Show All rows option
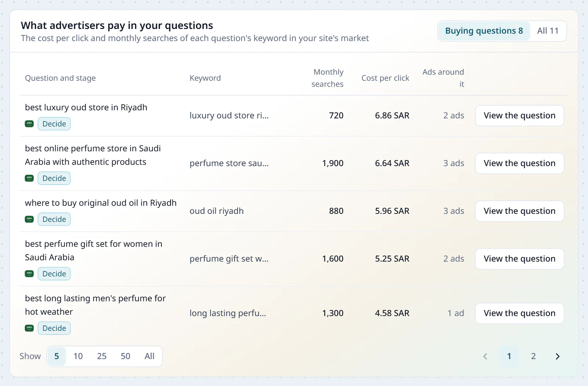 [149, 356]
